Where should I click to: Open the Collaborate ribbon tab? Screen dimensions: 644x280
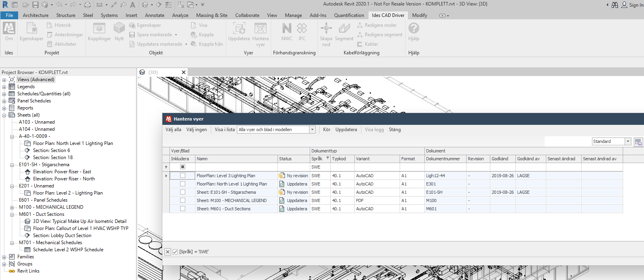[247, 15]
